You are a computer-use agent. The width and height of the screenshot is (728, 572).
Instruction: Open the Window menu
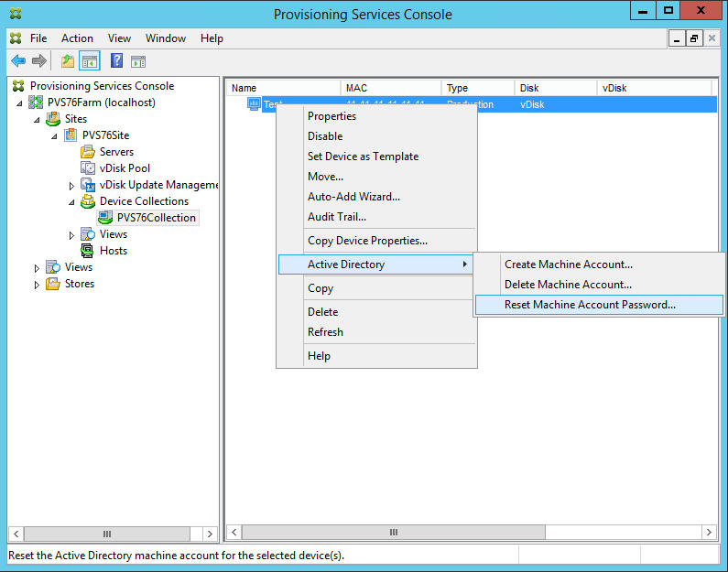pyautogui.click(x=166, y=38)
